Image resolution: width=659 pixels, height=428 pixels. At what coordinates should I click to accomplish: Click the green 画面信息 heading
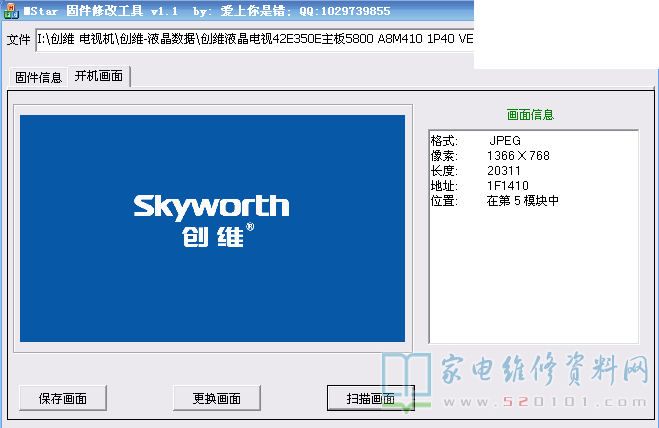tap(530, 115)
